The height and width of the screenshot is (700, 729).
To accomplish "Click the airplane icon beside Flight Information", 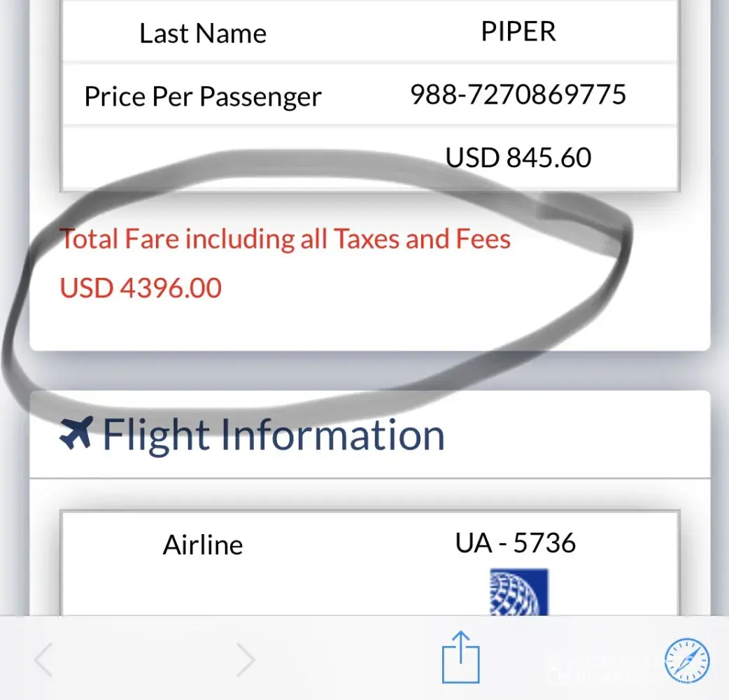I will (76, 434).
